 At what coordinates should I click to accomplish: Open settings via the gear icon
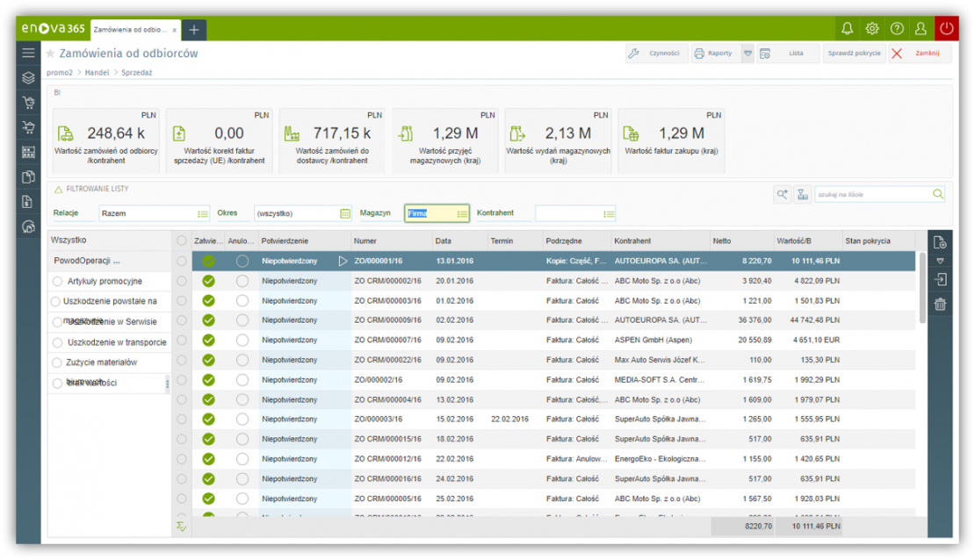(871, 28)
